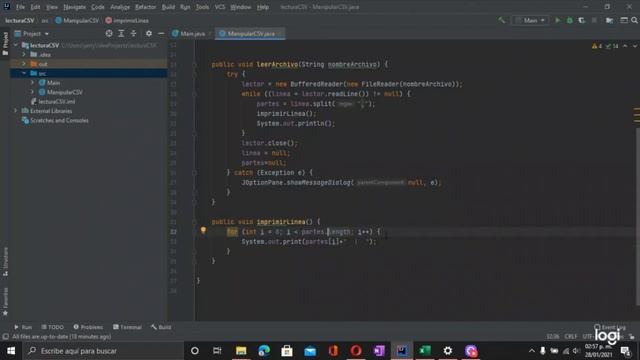640x360 pixels.
Task: Click the yellow light bulb intention icon
Action: [203, 231]
